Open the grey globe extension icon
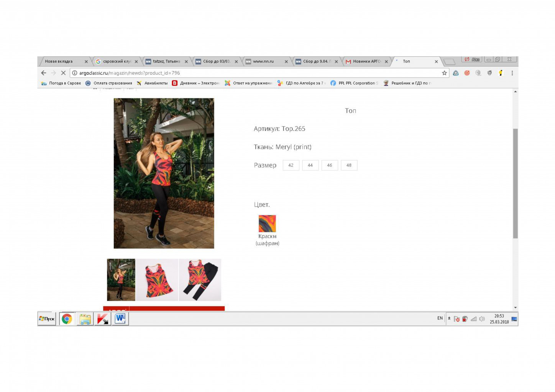Image resolution: width=555 pixels, height=392 pixels. point(478,73)
